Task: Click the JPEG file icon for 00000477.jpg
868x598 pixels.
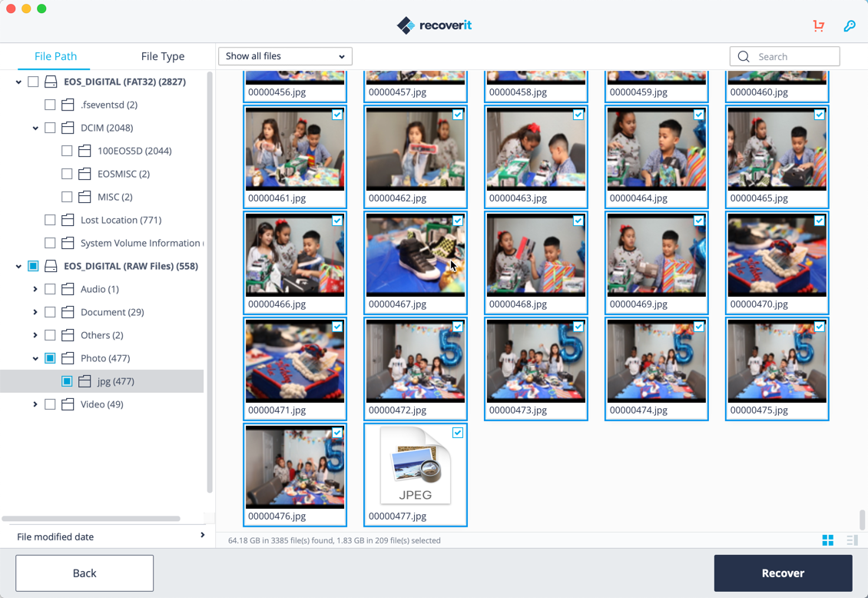Action: pyautogui.click(x=416, y=467)
